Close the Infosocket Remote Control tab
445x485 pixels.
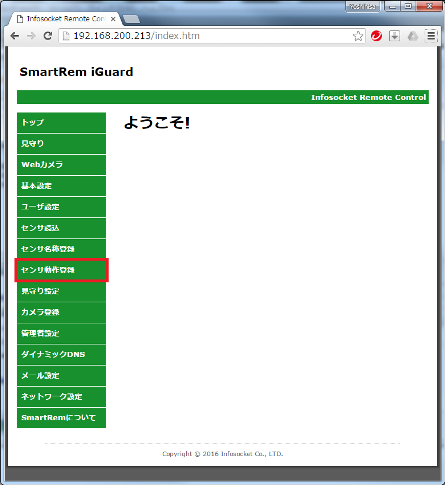pos(113,19)
